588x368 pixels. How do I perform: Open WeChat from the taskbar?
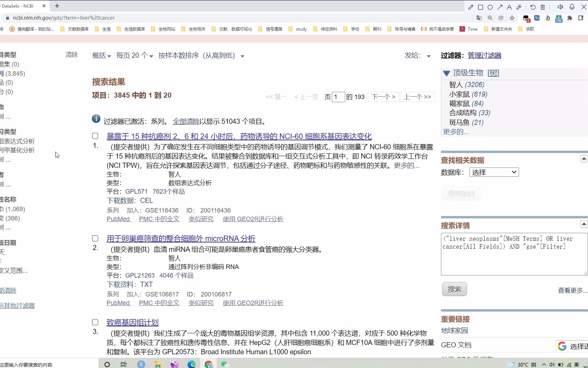[x=225, y=364]
